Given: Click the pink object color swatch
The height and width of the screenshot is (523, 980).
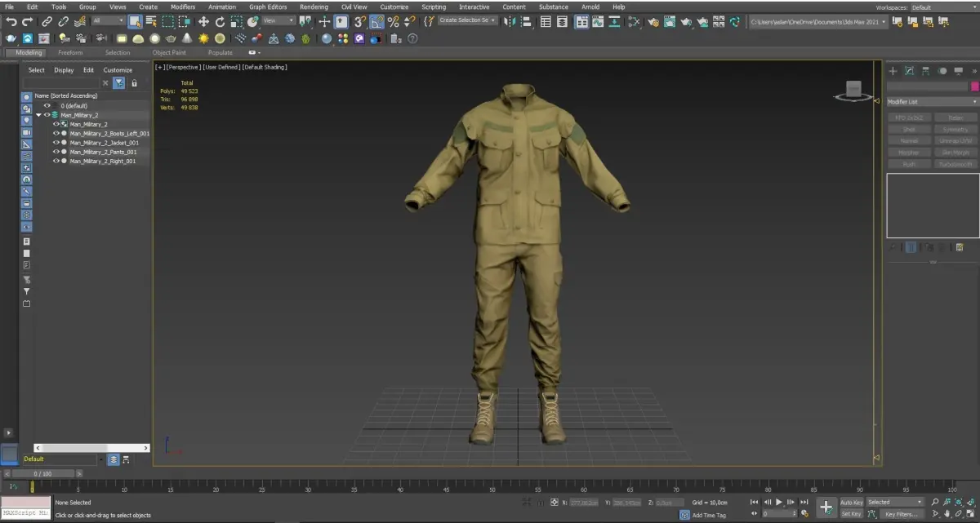Looking at the screenshot, I should (x=974, y=86).
